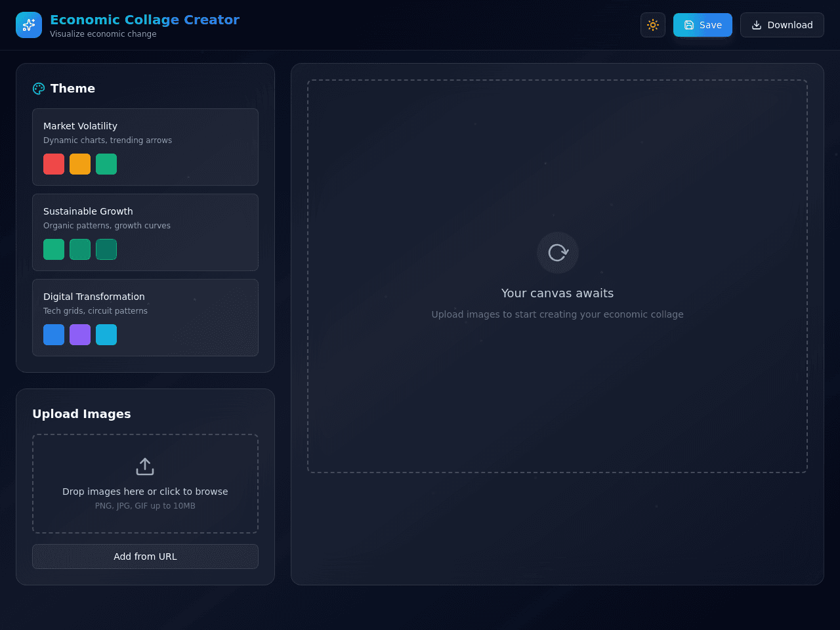Pick the green Market Volatility swatch
This screenshot has height=630, width=840.
click(106, 164)
